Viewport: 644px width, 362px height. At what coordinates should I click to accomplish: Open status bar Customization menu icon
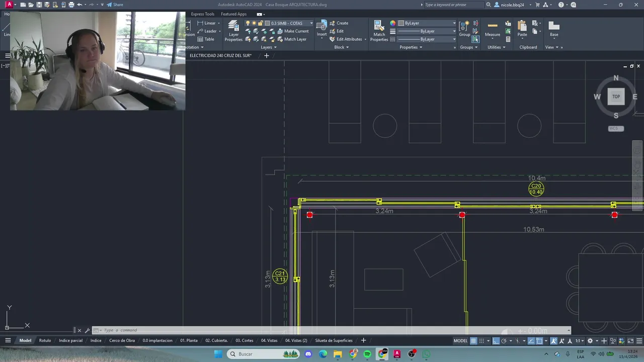639,341
